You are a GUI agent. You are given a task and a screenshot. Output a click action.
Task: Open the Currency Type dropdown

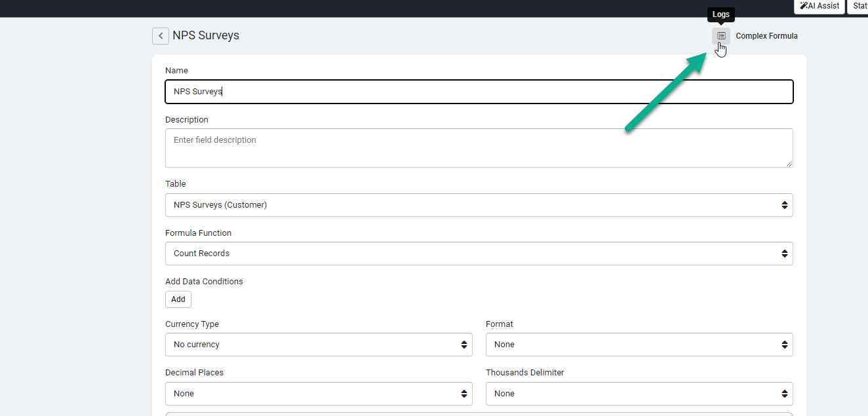pos(319,345)
